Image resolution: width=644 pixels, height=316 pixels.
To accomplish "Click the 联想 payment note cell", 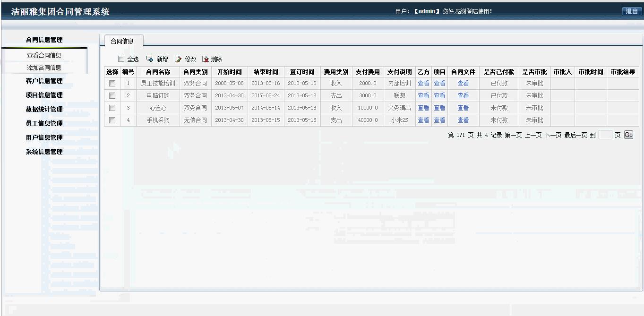I will (x=399, y=95).
